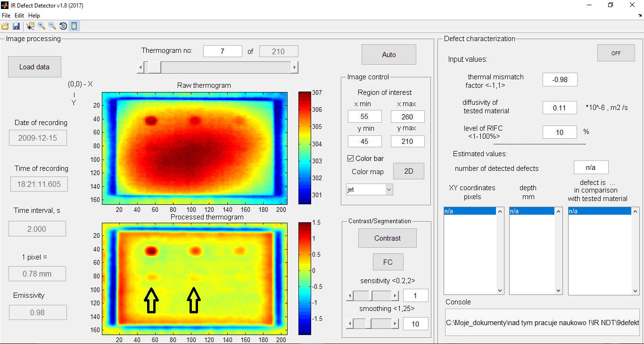Open the jet color map dropdown
Screen dimensions: 644x344
click(x=369, y=190)
